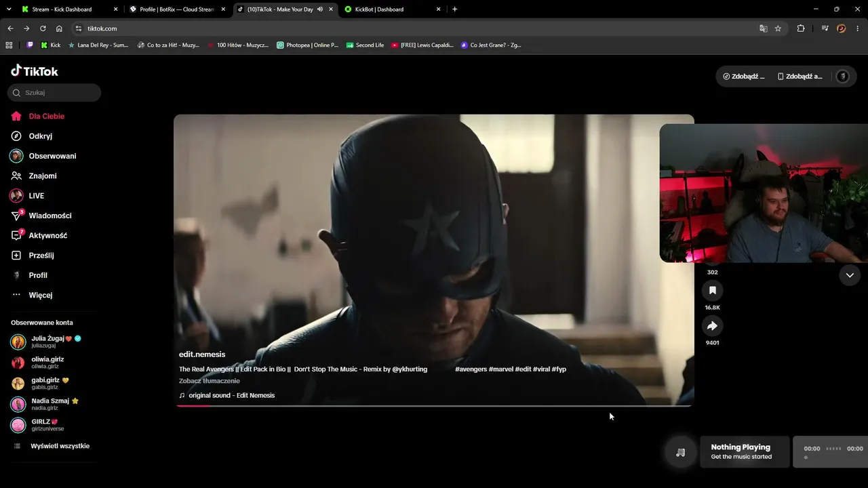Open the Co Jest Grane bookmark
Viewport: 868px width, 488px height.
click(x=491, y=45)
